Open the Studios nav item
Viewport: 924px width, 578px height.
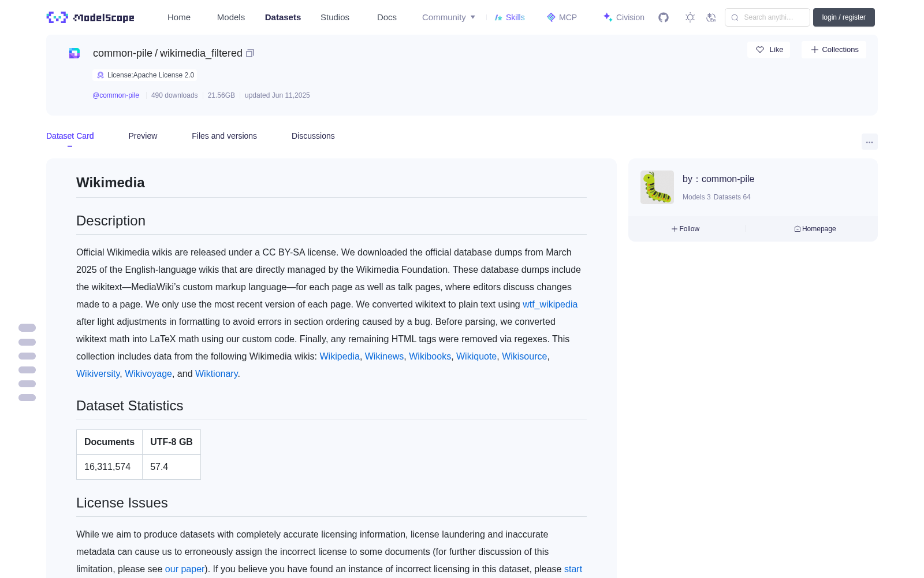[x=335, y=17]
